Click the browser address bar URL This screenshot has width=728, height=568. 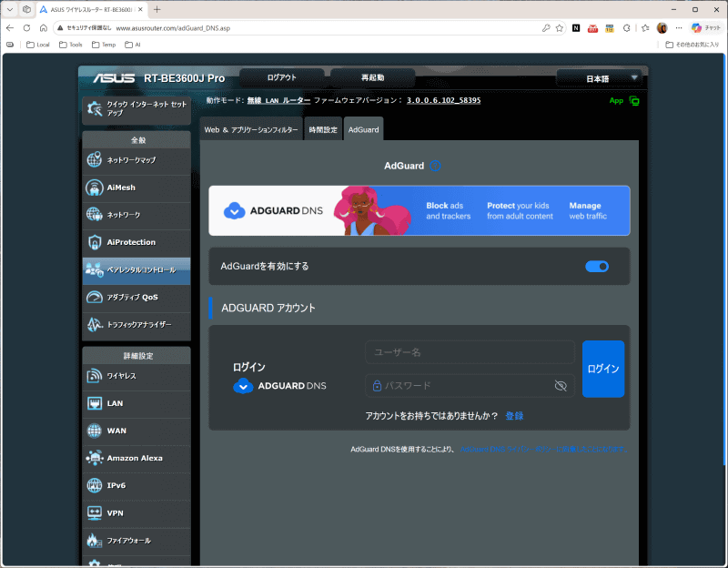[173, 28]
